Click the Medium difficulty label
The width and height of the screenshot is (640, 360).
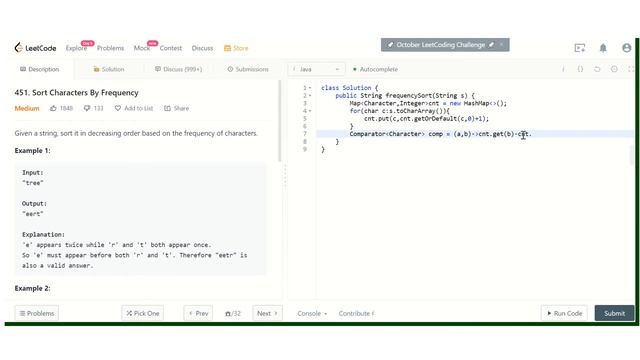(x=27, y=108)
